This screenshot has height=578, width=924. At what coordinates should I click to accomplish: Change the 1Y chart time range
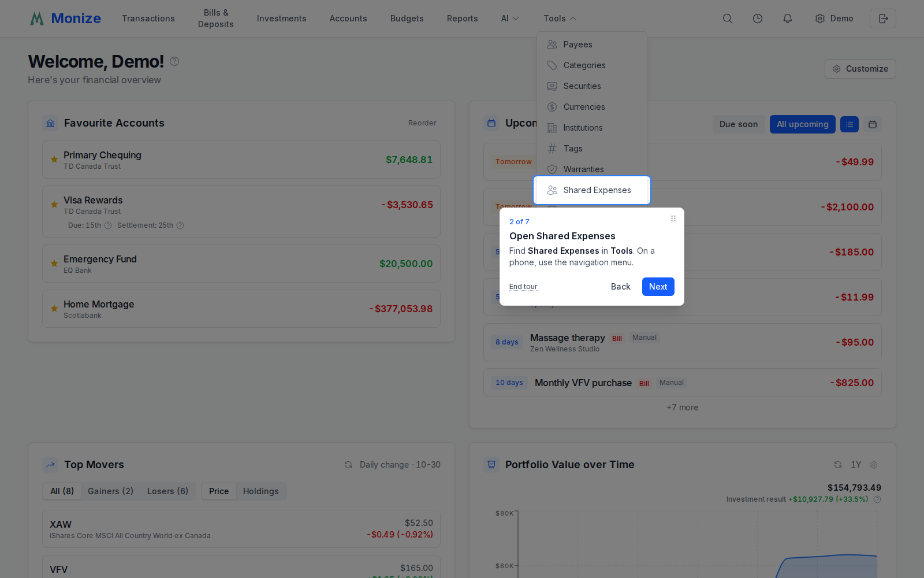(x=856, y=465)
